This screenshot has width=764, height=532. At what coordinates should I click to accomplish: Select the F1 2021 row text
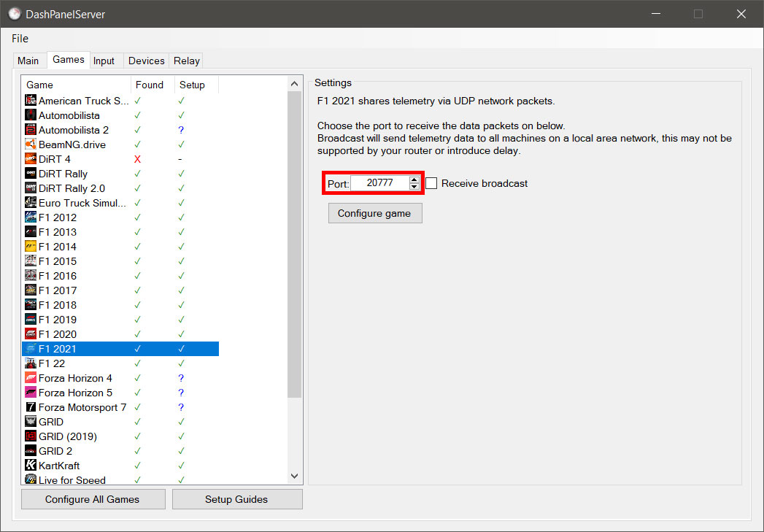tap(58, 349)
